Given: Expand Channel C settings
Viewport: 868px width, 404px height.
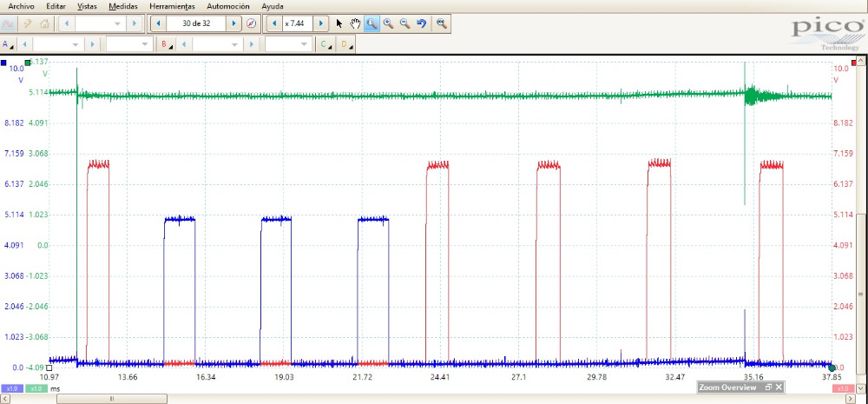Looking at the screenshot, I should 325,44.
